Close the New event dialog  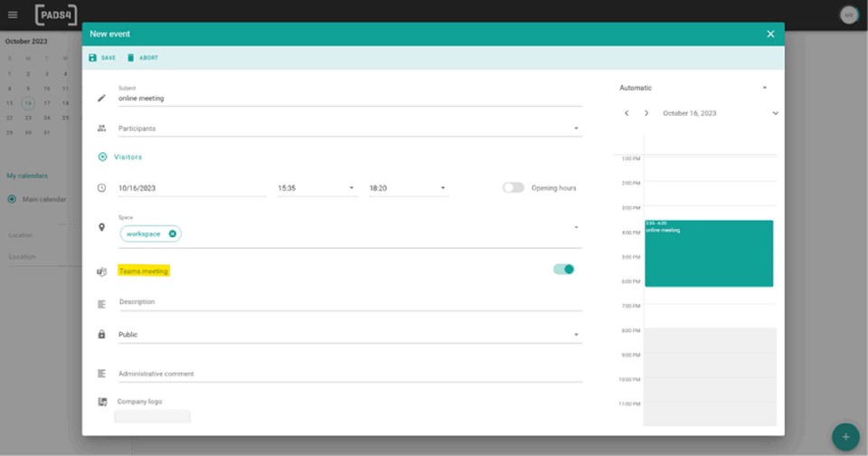point(770,33)
